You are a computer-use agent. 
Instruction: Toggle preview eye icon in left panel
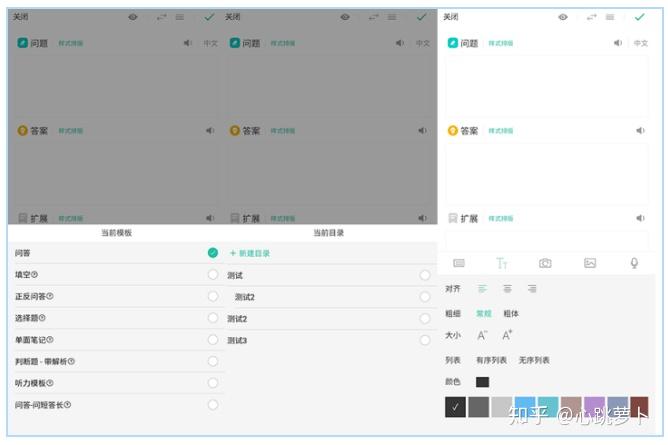click(133, 17)
